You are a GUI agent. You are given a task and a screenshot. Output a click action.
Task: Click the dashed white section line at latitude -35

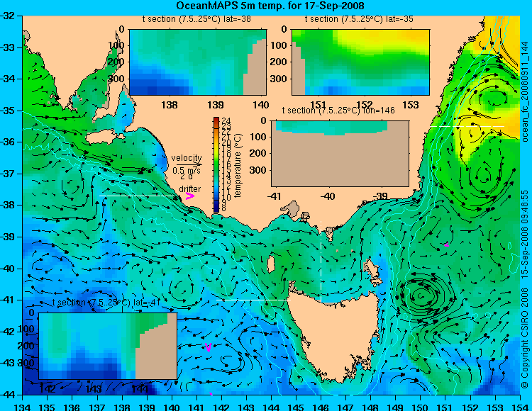(467, 126)
